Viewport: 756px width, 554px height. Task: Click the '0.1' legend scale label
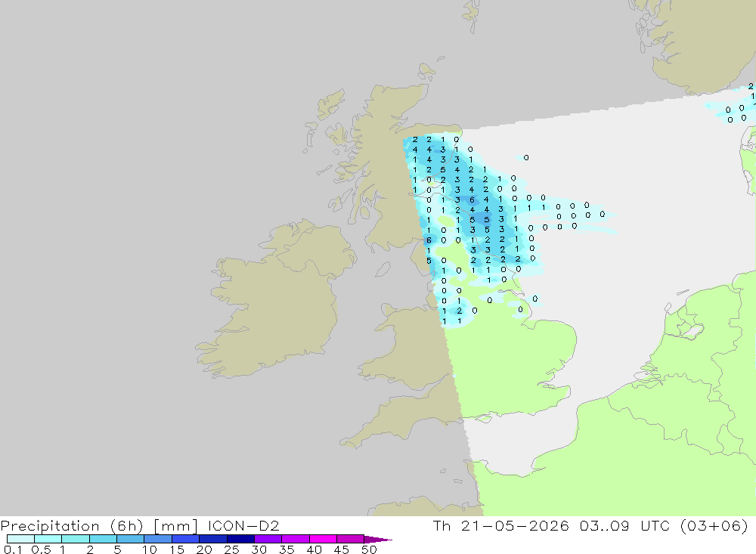[13, 549]
